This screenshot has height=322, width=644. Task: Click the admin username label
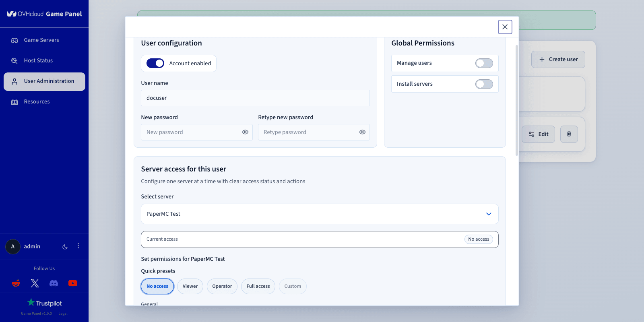[x=32, y=246]
